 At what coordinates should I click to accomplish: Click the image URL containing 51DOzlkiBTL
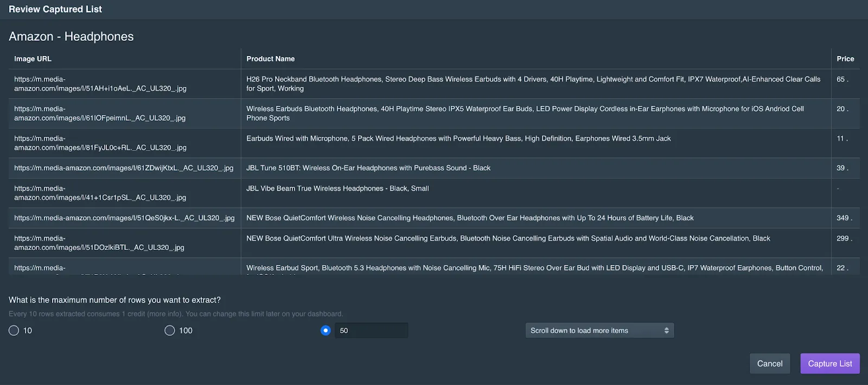pyautogui.click(x=99, y=243)
